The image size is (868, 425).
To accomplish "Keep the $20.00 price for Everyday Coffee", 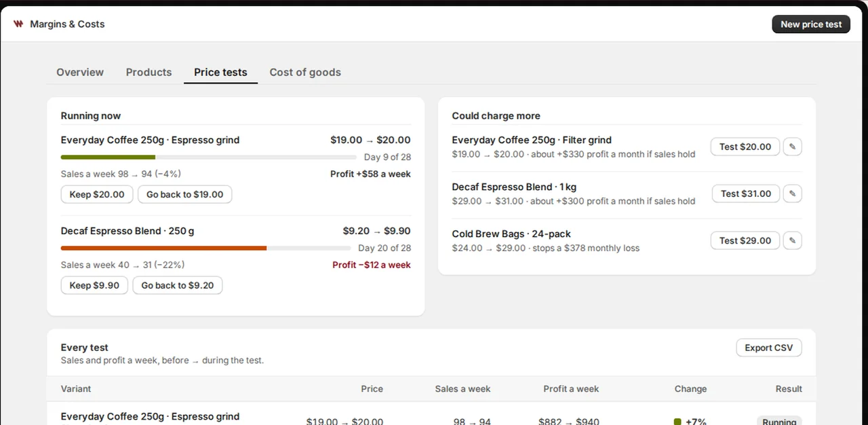I will point(97,194).
